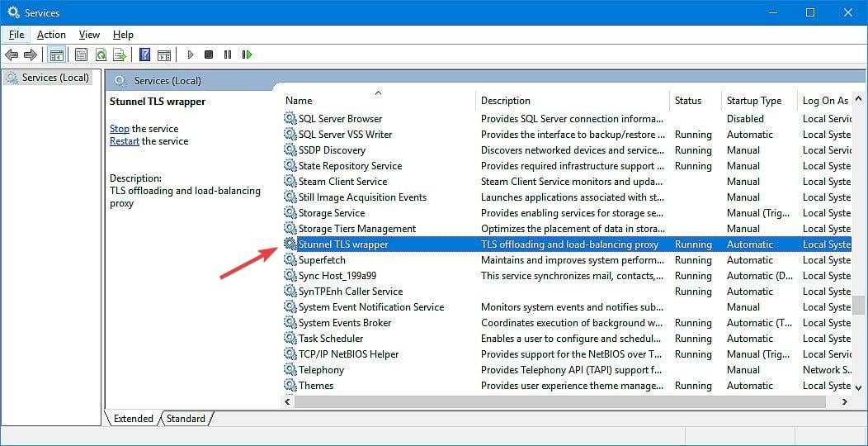
Task: Click Themes description text
Action: (573, 386)
